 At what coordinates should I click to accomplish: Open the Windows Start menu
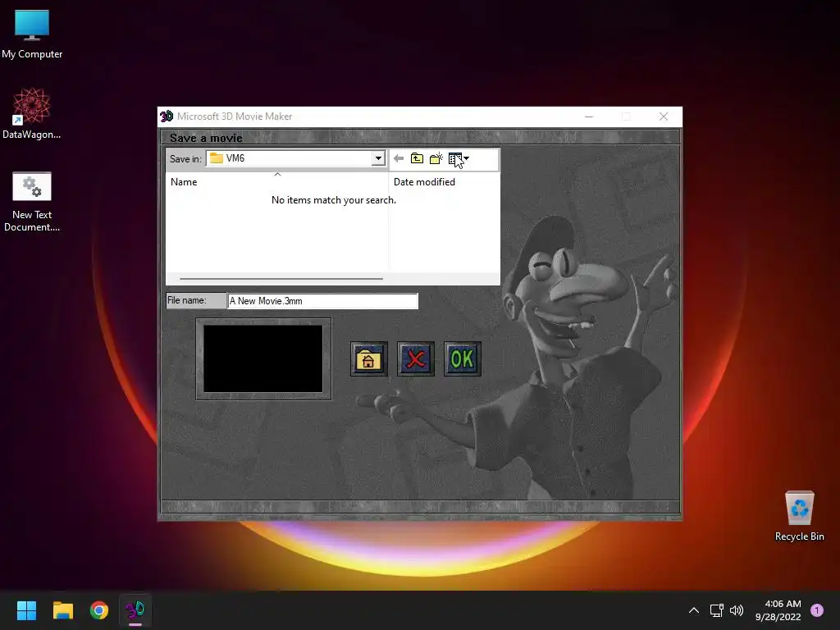coord(26,610)
